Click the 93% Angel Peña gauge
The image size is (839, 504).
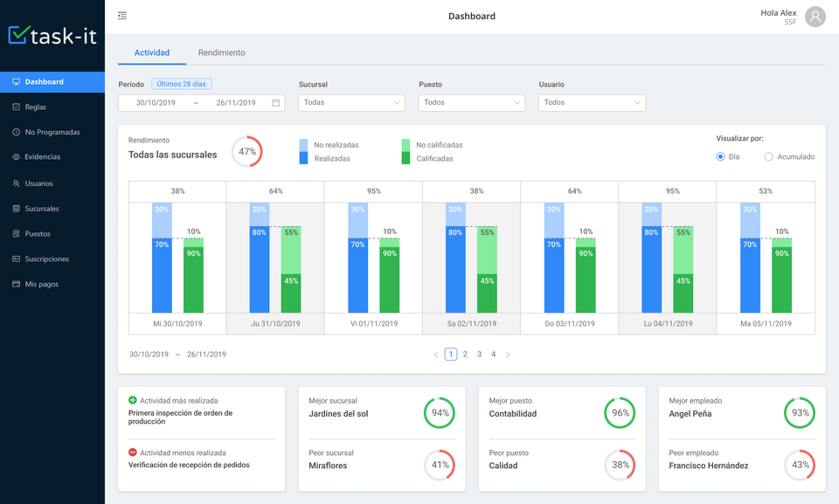(800, 412)
